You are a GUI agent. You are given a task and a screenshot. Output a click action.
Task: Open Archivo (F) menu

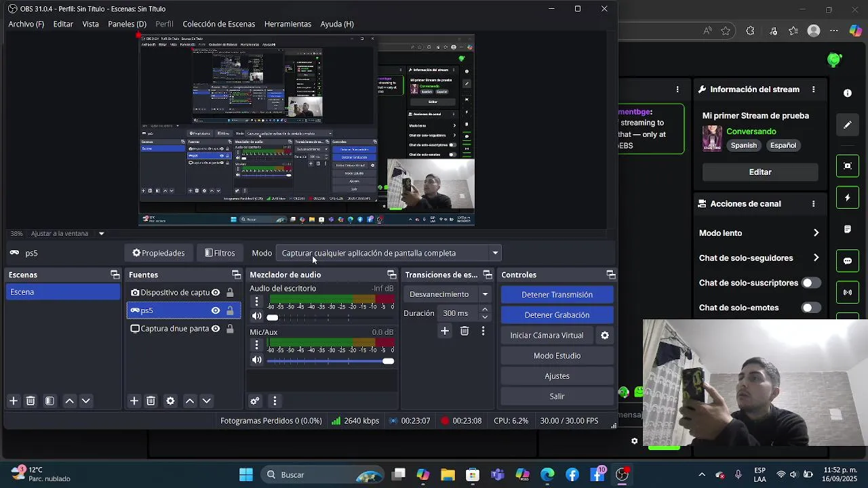(26, 24)
